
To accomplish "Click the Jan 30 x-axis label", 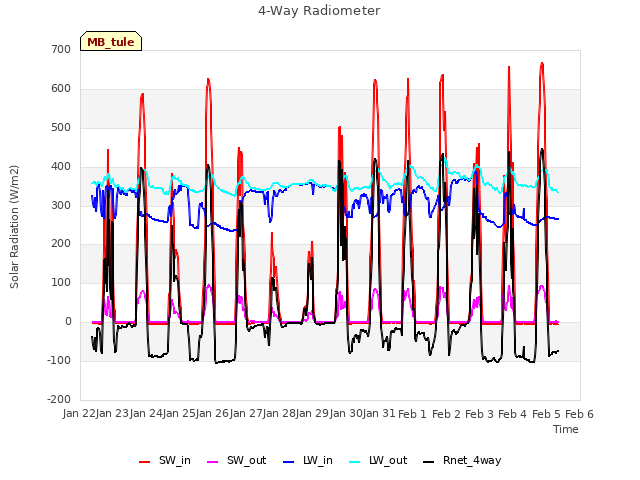I will pyautogui.click(x=346, y=414).
